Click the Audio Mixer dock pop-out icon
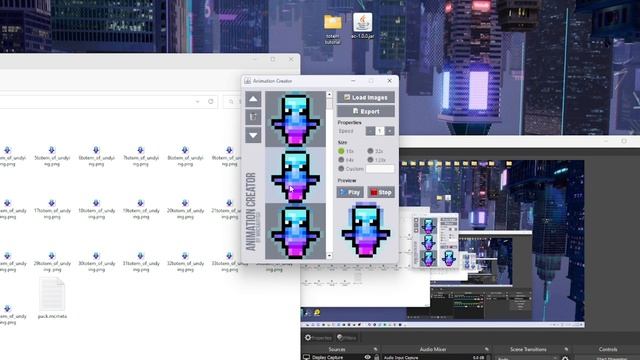This screenshot has width=640, height=360. click(x=487, y=349)
